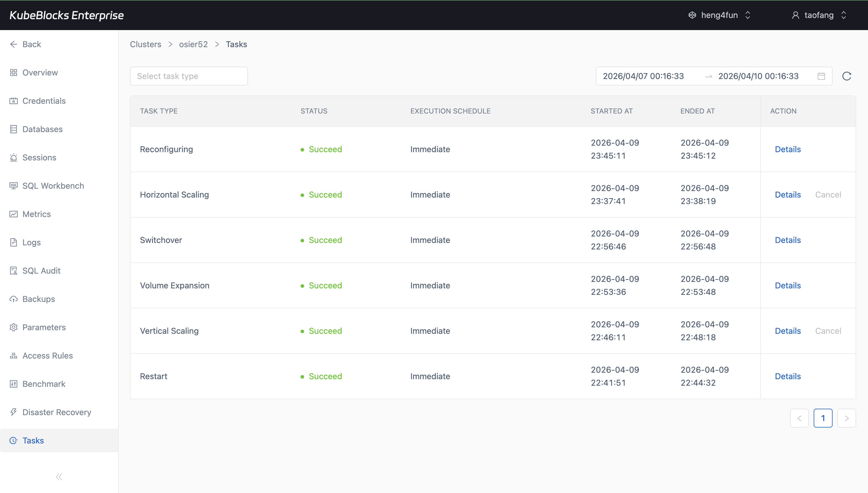Open the SQL Audit panel
Screen dimensions: 868x493
(41, 271)
